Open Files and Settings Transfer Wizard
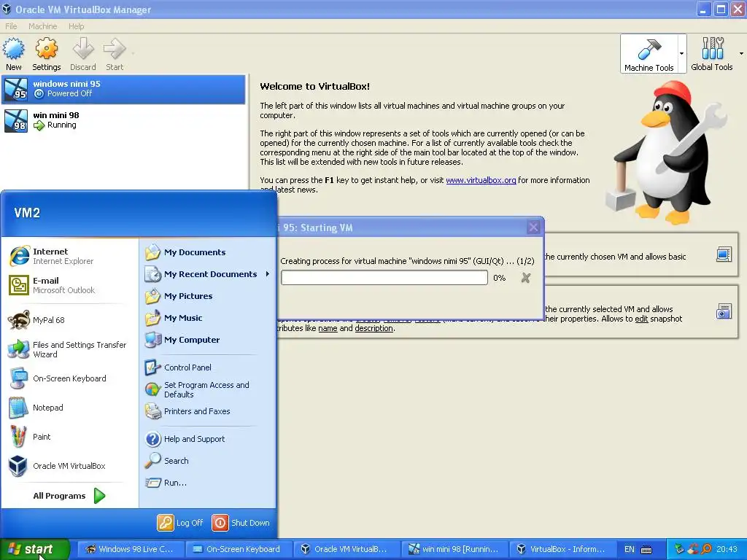Viewport: 747px width, 560px height. 69,349
